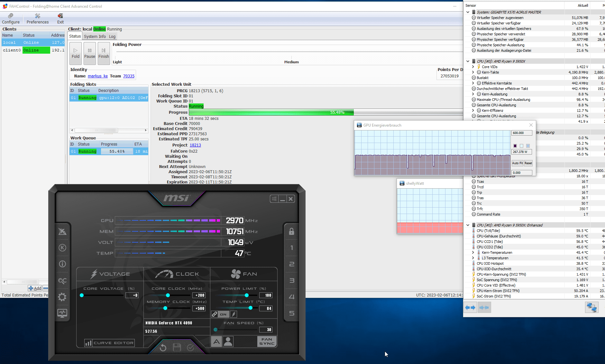This screenshot has width=605, height=364.
Task: Collapse CPU [#0] AMD Ryzen 9 5950X group
Action: [468, 61]
